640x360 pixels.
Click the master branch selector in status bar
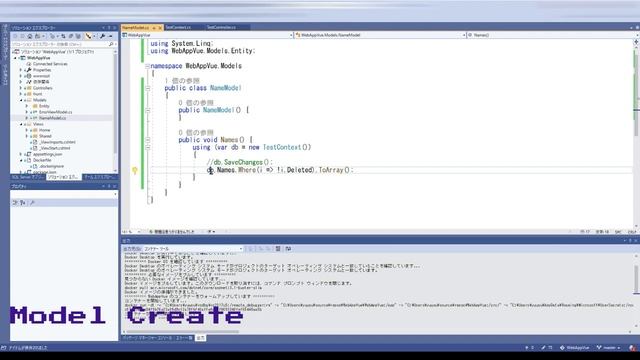click(609, 348)
